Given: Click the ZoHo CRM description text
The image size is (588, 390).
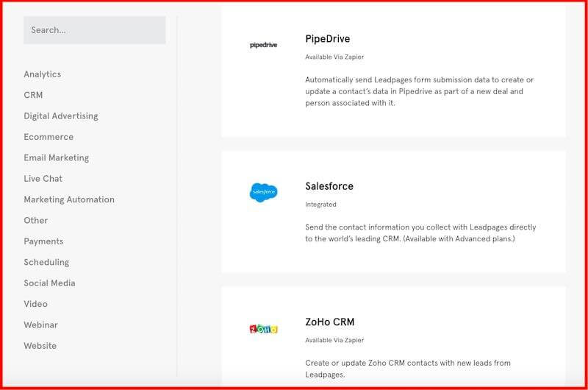Looking at the screenshot, I should (x=408, y=369).
